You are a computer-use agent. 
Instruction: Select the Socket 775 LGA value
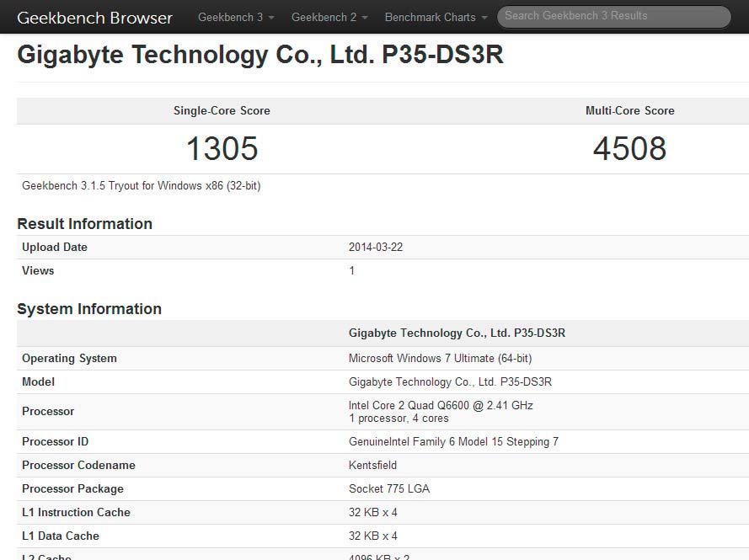389,489
